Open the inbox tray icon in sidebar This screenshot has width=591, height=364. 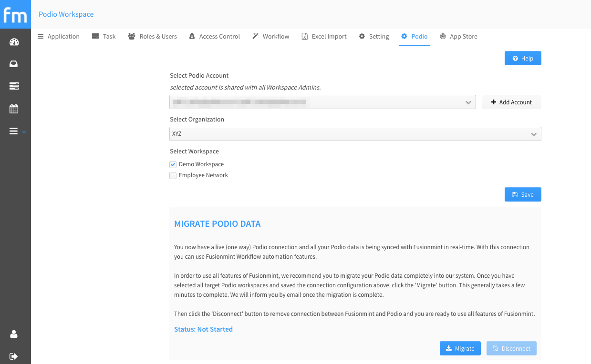[14, 64]
